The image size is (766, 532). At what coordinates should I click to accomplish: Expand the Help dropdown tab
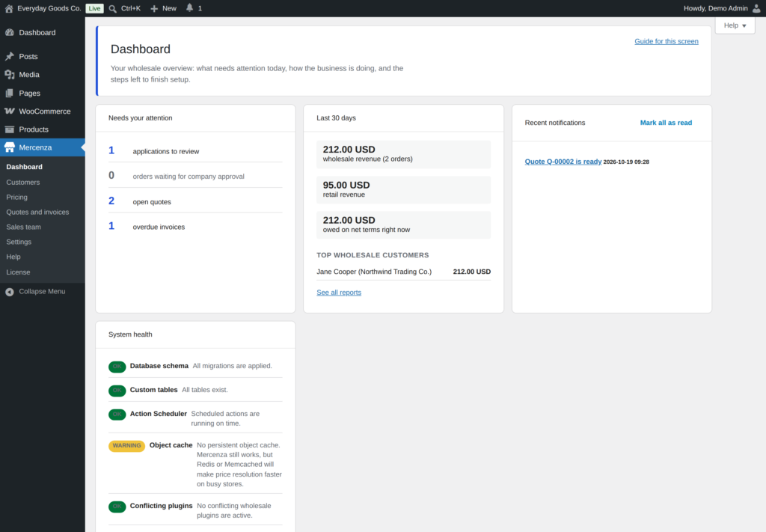tap(735, 25)
